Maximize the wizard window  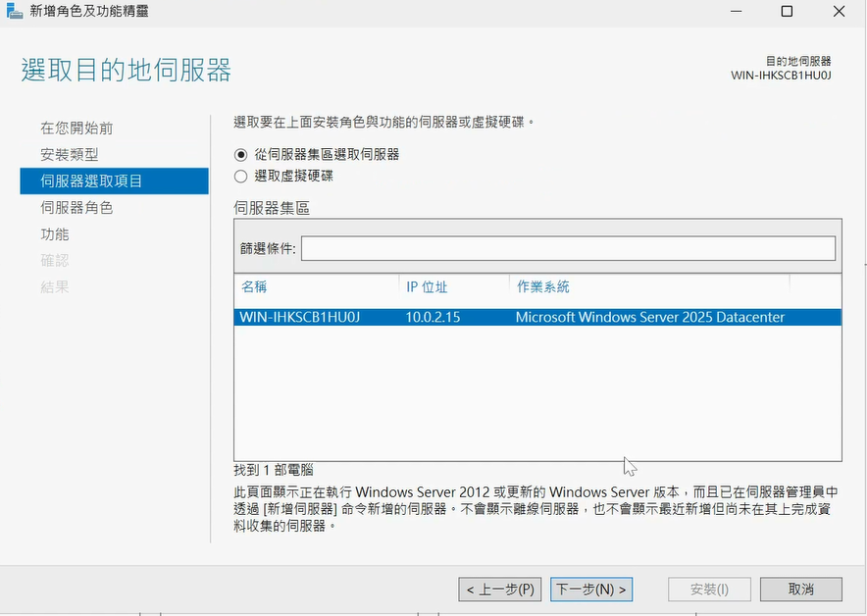click(787, 11)
